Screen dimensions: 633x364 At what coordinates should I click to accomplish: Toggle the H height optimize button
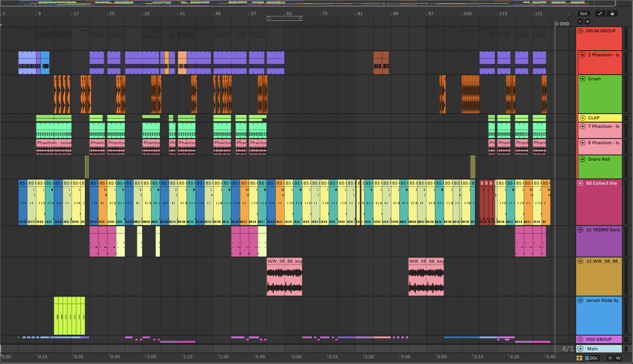pos(610,358)
